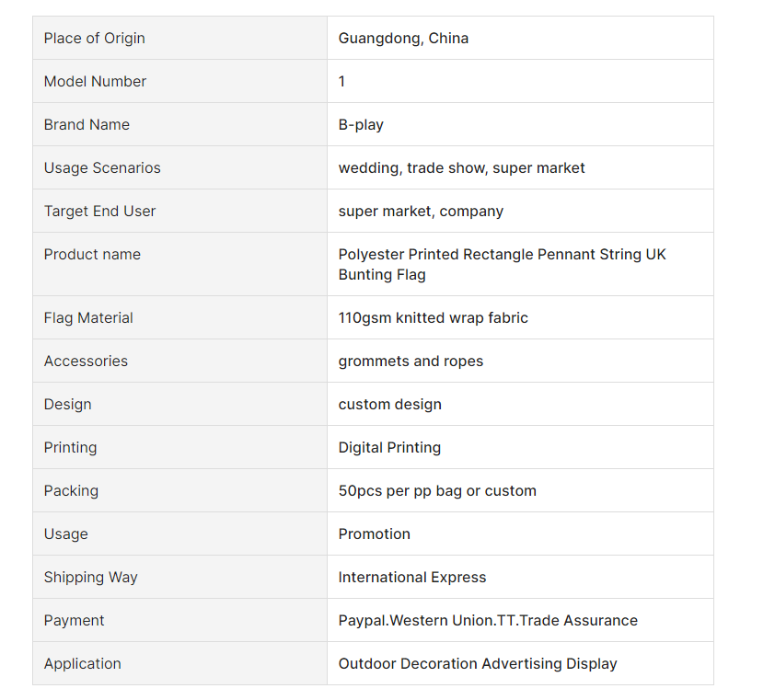Click '50pcs per pp bag or custom' text
This screenshot has width=775, height=700.
pos(437,490)
